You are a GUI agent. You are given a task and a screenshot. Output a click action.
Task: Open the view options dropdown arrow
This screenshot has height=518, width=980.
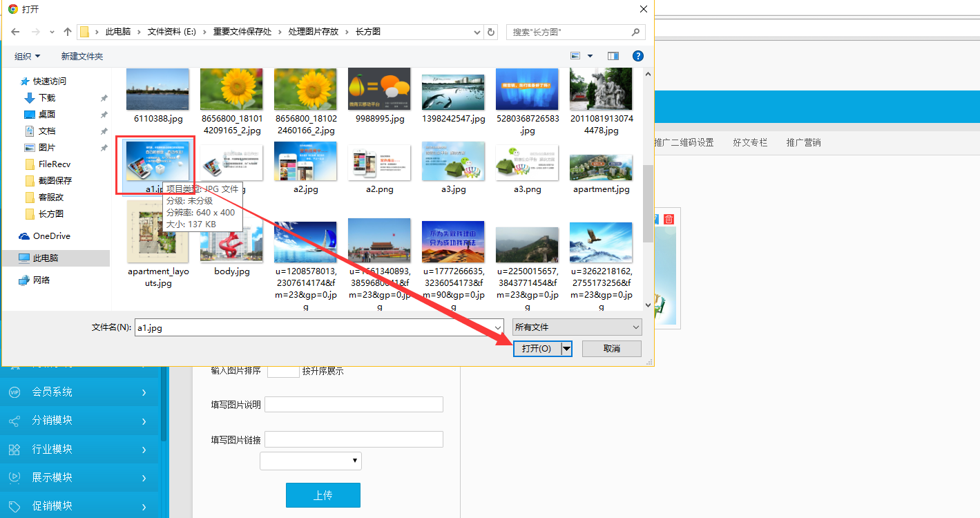pos(590,56)
